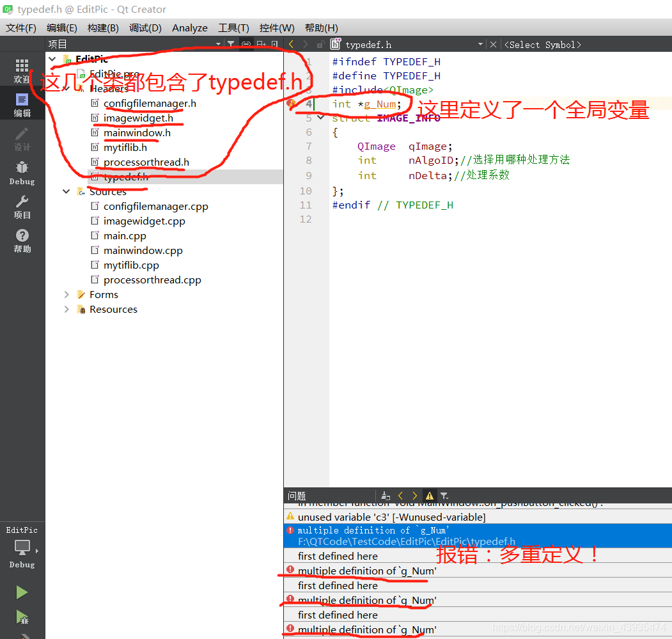This screenshot has height=639, width=672.
Task: Click line number 10 in the gutter
Action: [306, 191]
